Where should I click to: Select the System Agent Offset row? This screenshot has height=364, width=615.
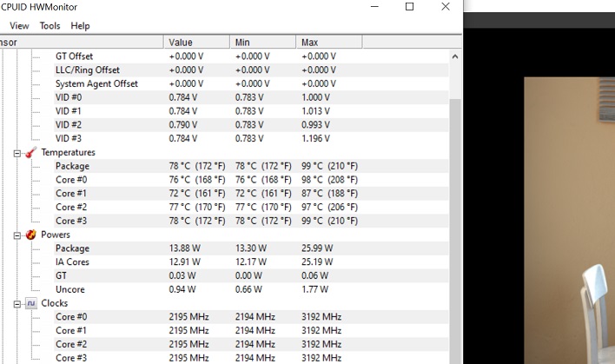(x=251, y=84)
